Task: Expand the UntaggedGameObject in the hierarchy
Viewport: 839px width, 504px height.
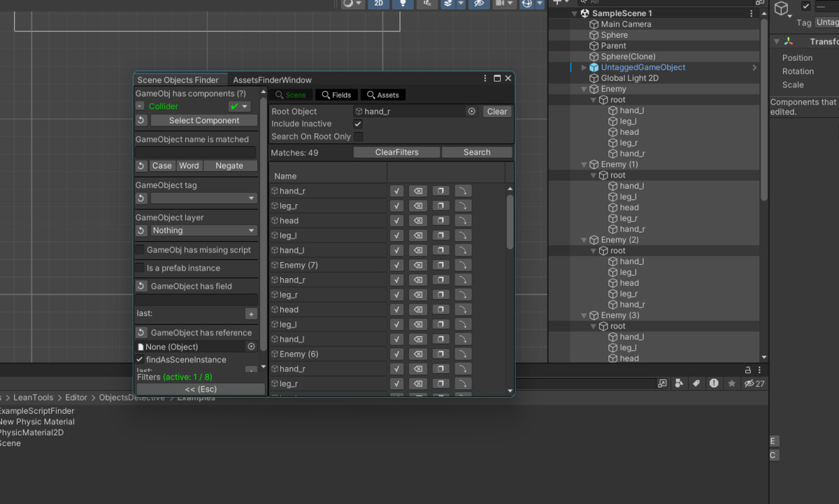Action: [x=585, y=68]
